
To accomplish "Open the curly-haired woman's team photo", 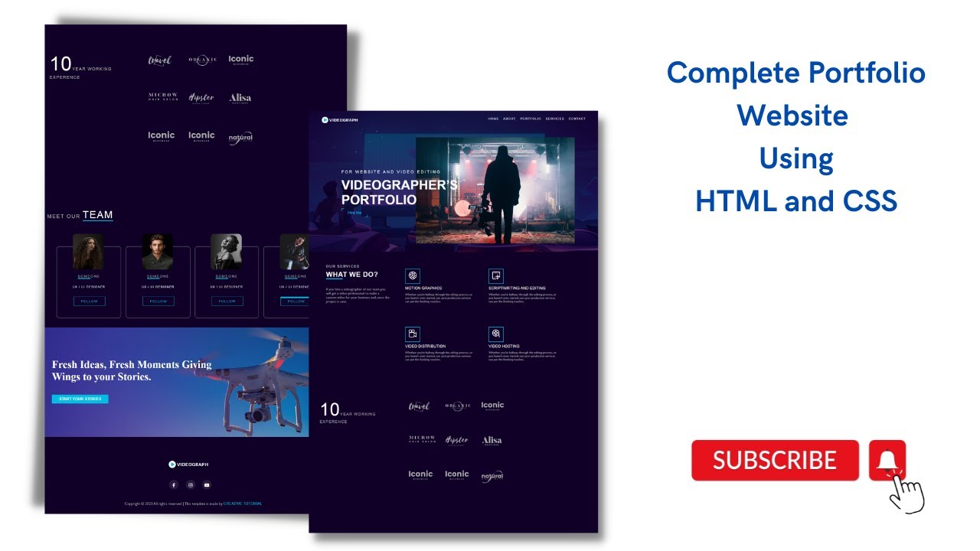I will click(x=88, y=252).
